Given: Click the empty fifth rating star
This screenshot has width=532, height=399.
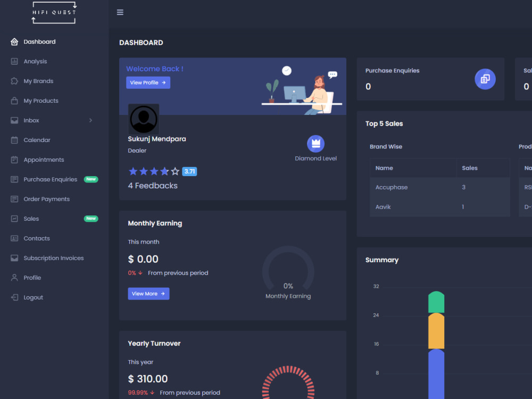Looking at the screenshot, I should point(175,171).
